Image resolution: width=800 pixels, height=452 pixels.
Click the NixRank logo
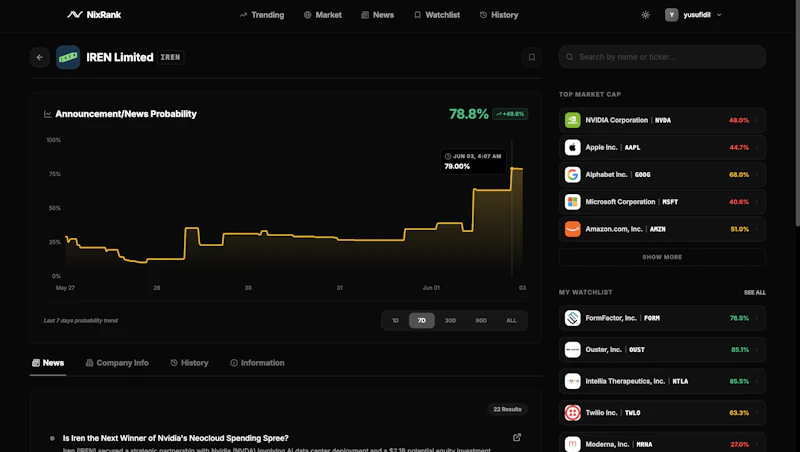point(94,15)
